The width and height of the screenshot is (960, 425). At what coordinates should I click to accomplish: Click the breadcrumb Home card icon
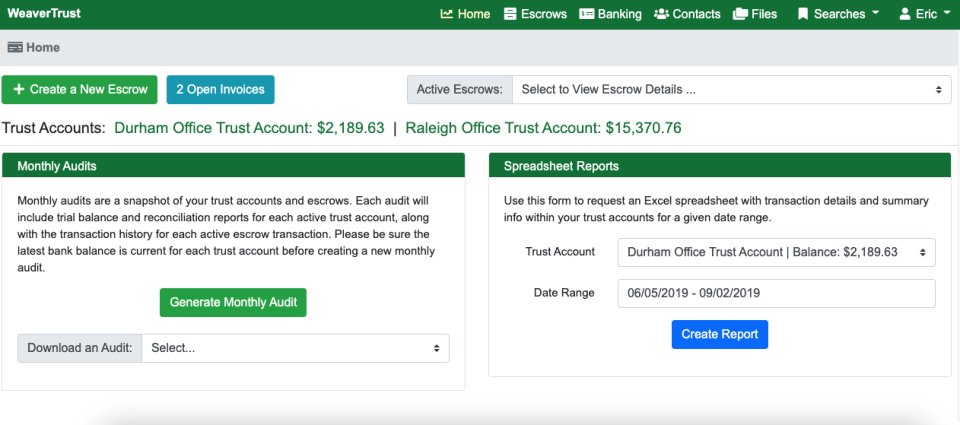pyautogui.click(x=15, y=47)
